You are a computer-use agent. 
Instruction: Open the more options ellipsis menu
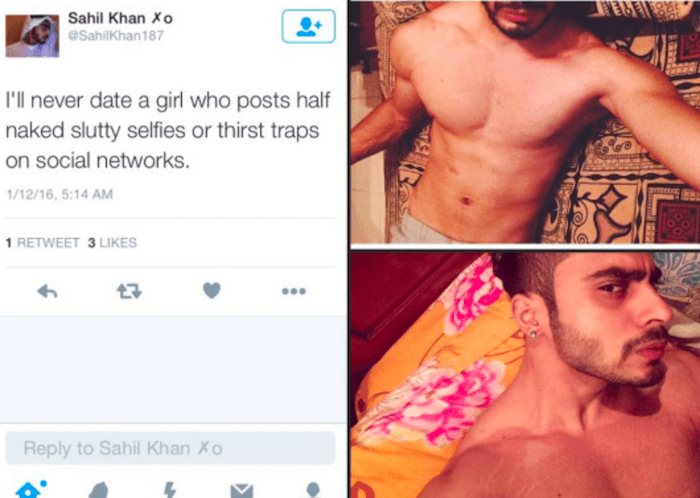(294, 291)
